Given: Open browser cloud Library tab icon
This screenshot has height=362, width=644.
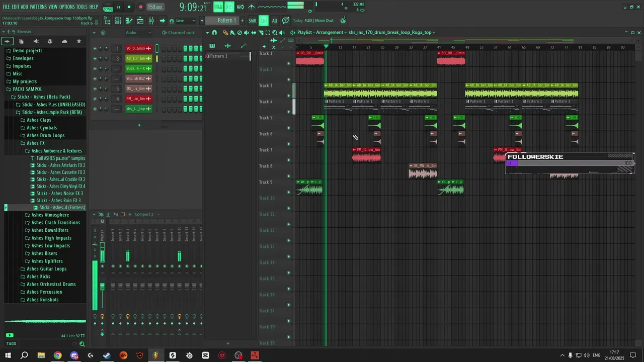Looking at the screenshot, I should pyautogui.click(x=64, y=41).
